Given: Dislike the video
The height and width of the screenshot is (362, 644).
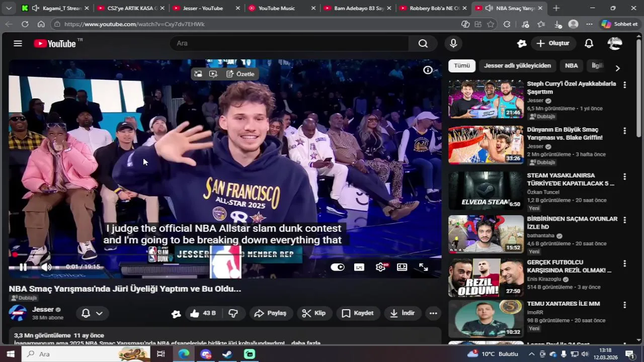Looking at the screenshot, I should (233, 313).
